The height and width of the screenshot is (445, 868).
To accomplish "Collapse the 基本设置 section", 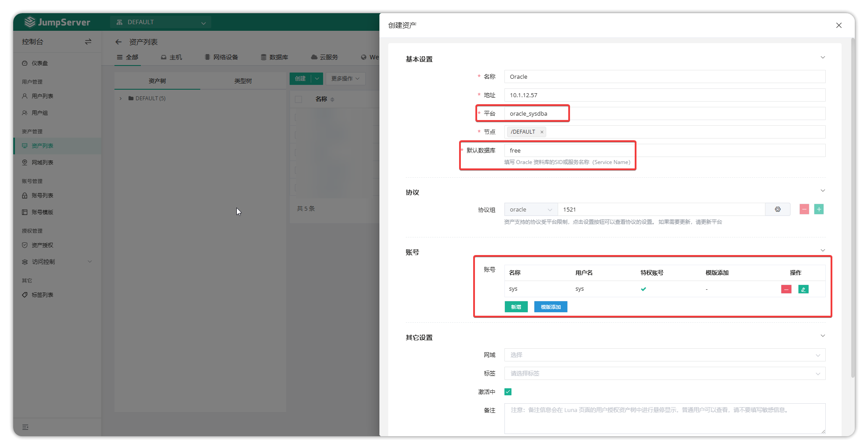I will coord(822,58).
